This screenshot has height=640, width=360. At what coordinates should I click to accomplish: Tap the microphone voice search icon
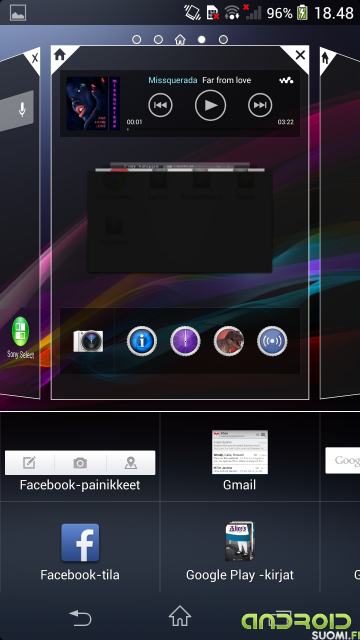point(22,109)
